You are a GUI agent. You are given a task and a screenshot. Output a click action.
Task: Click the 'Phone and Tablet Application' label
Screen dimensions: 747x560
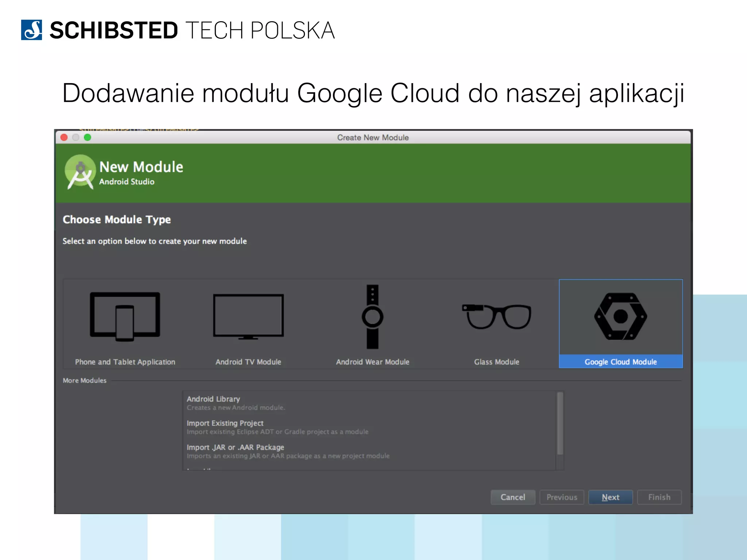click(125, 362)
